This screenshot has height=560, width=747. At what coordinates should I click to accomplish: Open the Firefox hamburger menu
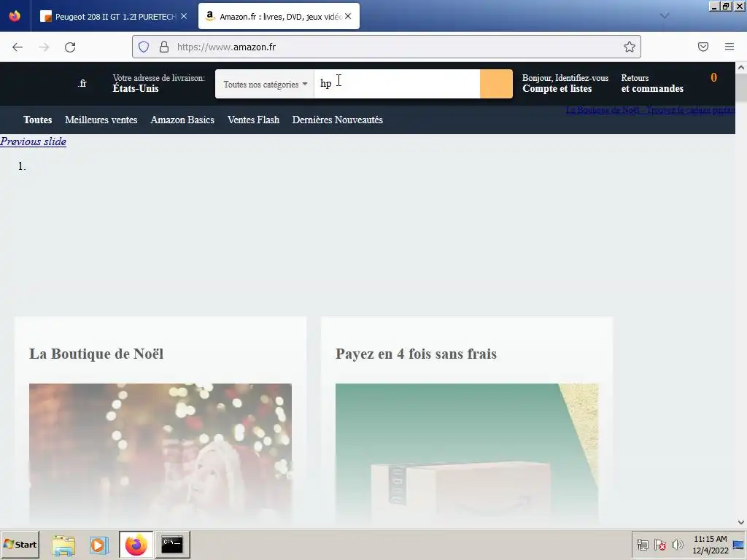click(x=729, y=47)
